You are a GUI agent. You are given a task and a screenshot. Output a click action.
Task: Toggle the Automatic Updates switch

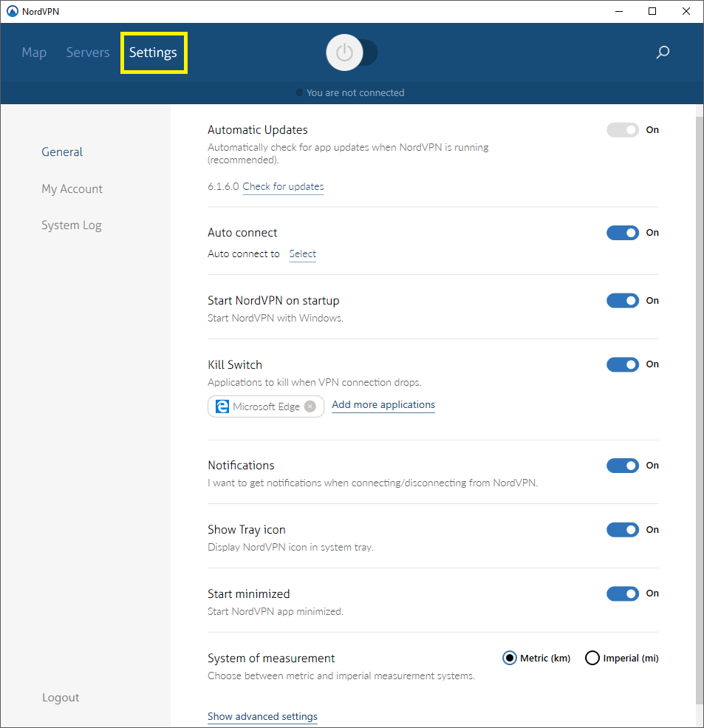[623, 130]
